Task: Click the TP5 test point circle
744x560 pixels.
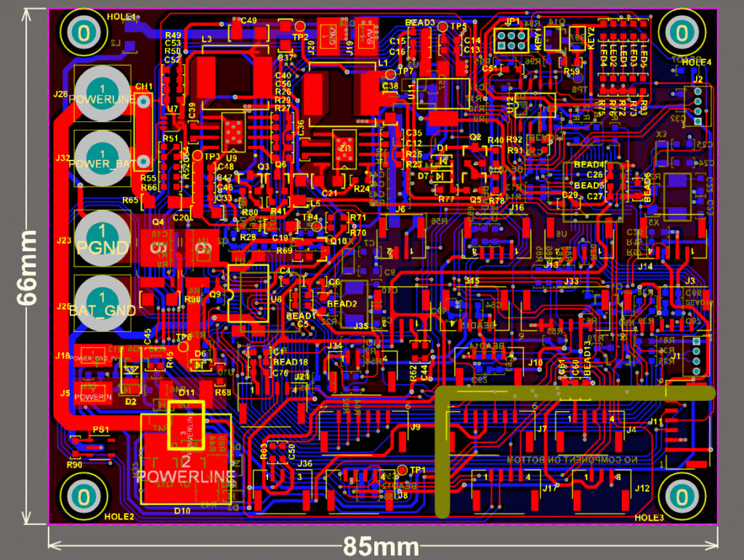Action: pos(441,26)
